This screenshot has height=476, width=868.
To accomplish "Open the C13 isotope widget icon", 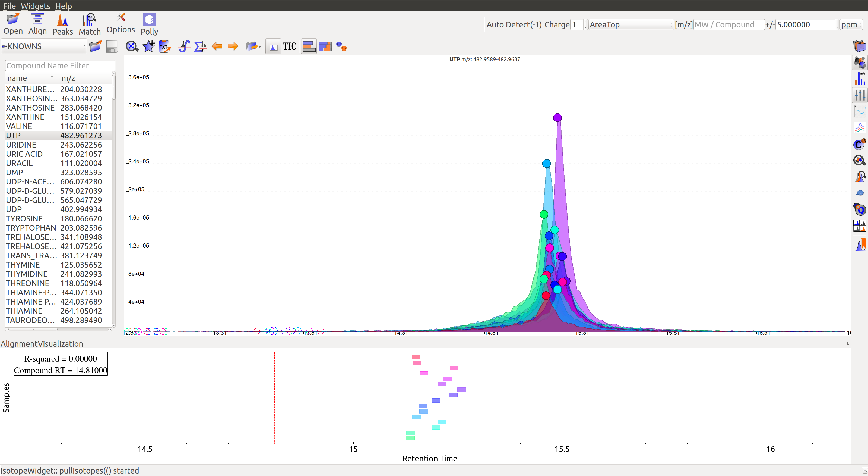I will (860, 144).
